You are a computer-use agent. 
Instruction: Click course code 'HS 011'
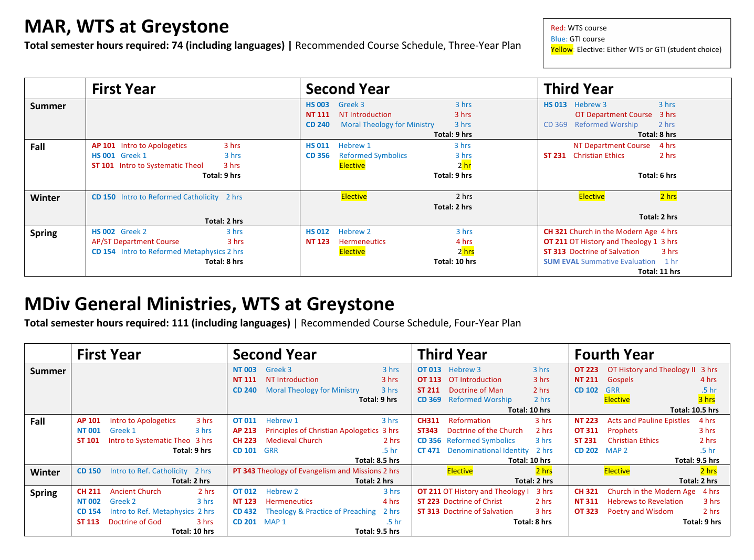[318, 146]
